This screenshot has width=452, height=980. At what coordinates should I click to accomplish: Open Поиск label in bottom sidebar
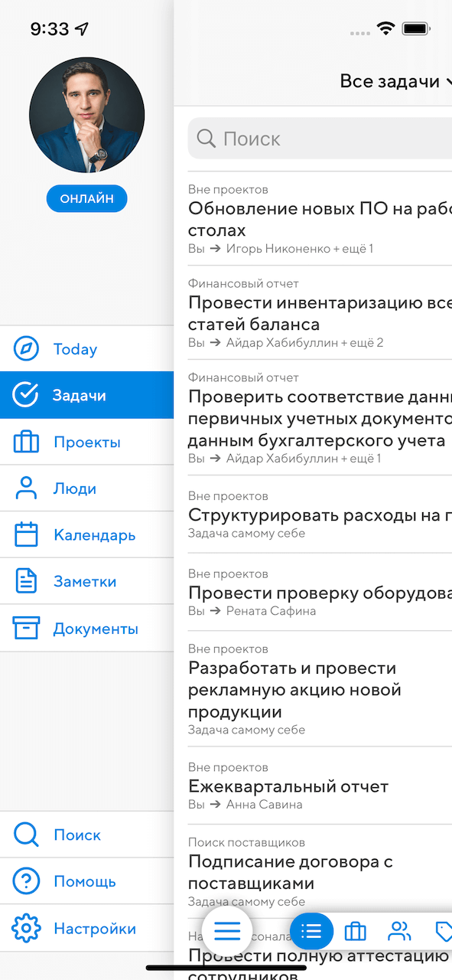tap(77, 835)
